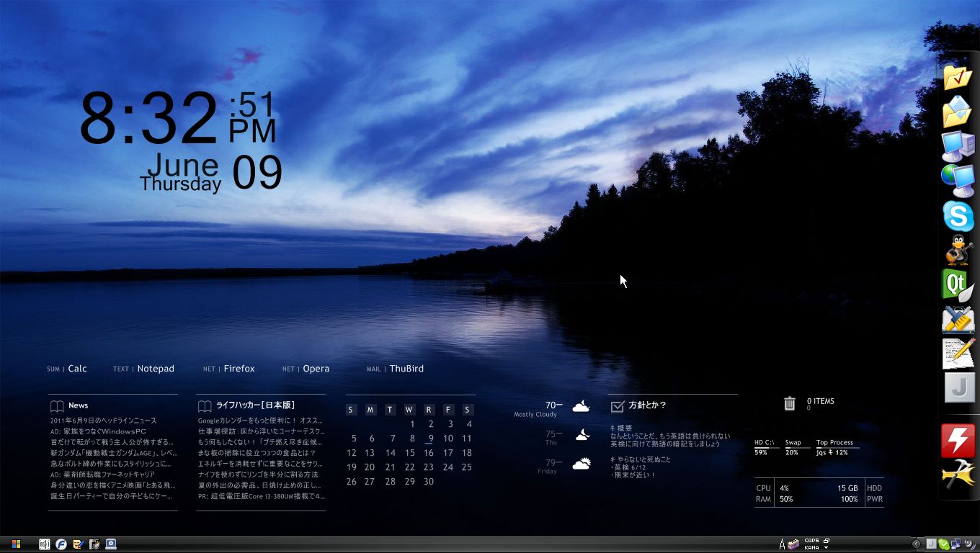Open the ナイフを使わずにリンゴ article headline
Image resolution: width=980 pixels, height=553 pixels.
258,475
